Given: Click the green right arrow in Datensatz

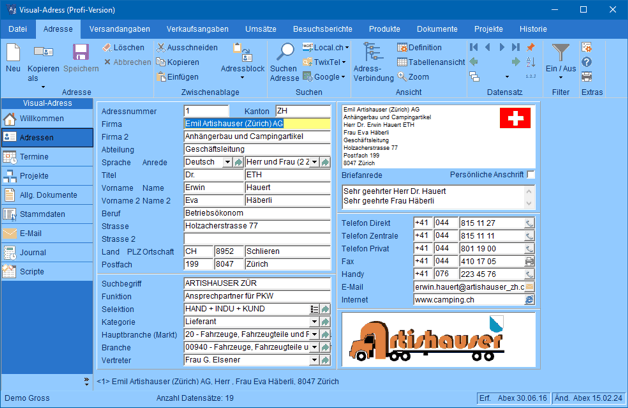Looking at the screenshot, I should click(x=515, y=62).
